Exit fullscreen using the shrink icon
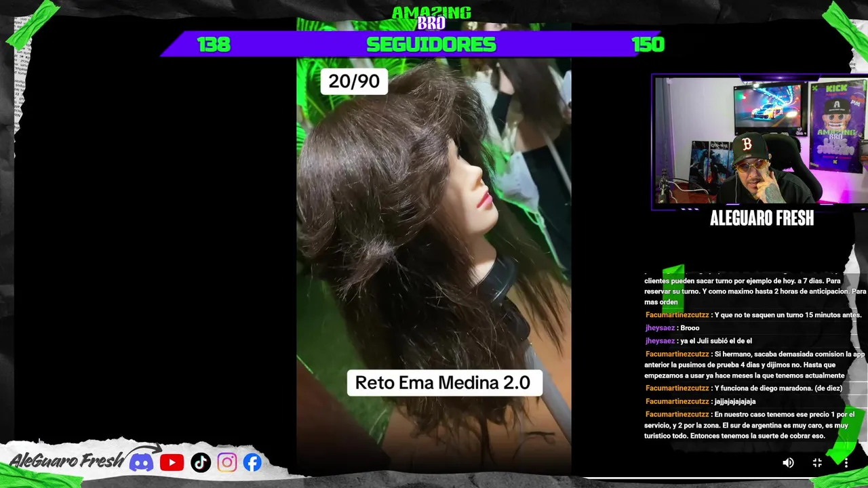Screen dimensions: 868x488 click(817, 463)
